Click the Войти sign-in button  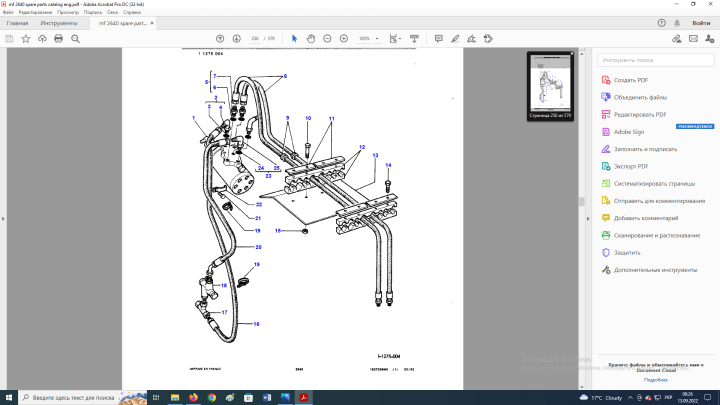tap(702, 22)
